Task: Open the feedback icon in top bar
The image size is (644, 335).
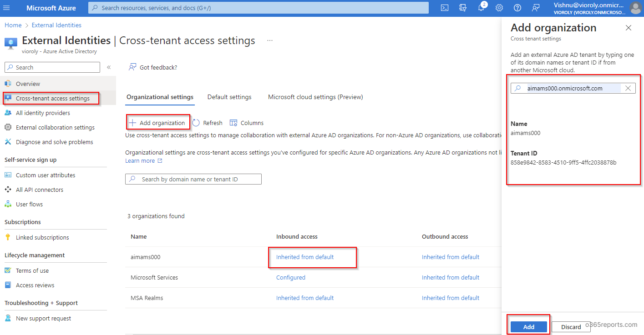Action: pos(536,8)
